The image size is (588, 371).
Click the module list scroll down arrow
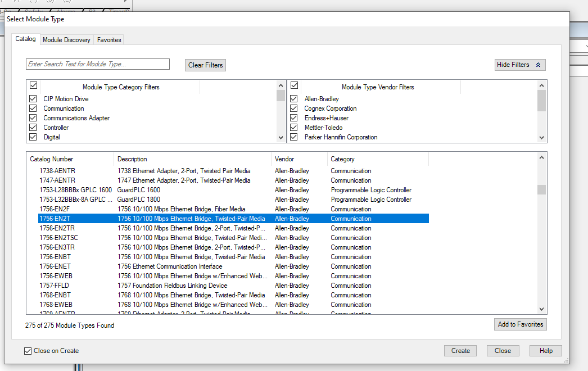[541, 309]
